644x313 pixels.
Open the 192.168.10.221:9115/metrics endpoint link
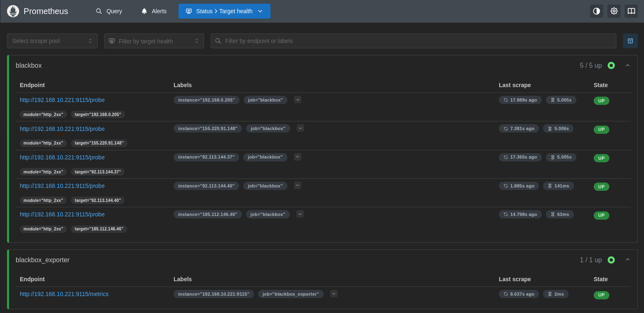click(64, 294)
